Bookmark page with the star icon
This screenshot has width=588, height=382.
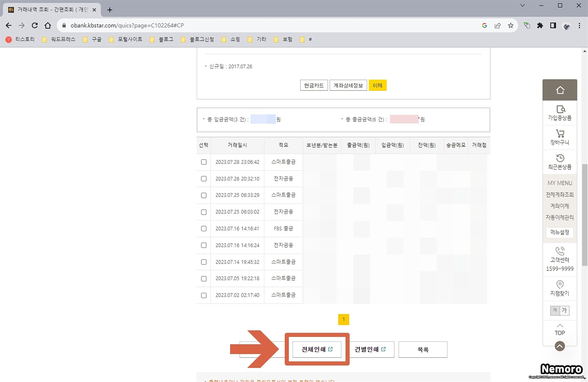coord(510,26)
